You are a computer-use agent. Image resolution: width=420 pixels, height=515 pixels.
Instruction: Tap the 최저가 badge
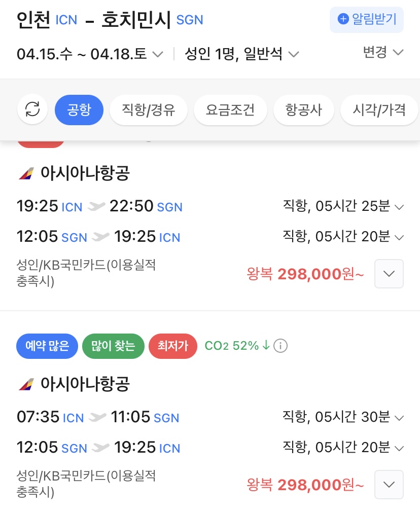click(172, 346)
